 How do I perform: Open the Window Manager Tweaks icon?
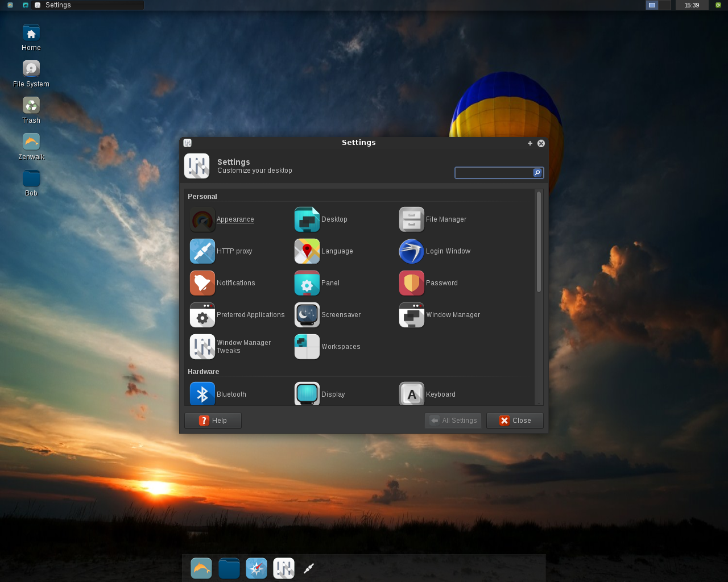[202, 347]
